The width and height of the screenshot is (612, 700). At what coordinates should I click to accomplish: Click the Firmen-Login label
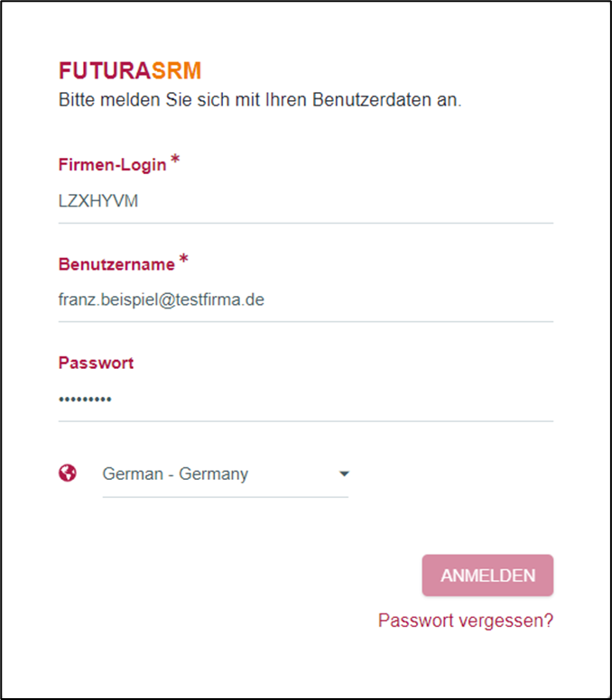(x=112, y=165)
